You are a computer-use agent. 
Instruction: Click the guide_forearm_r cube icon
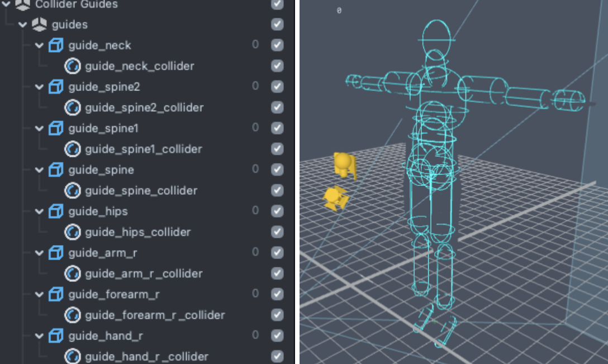pyautogui.click(x=56, y=294)
